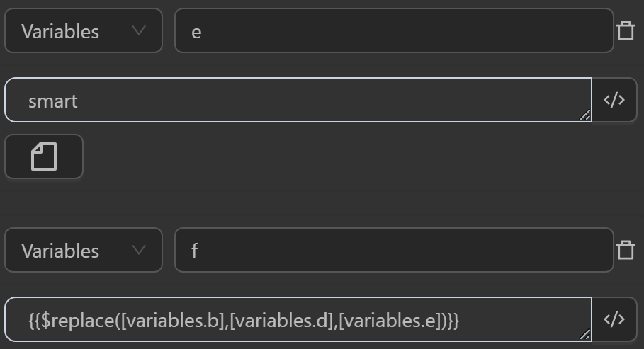Open the code editor for the $replace expression

coord(614,320)
